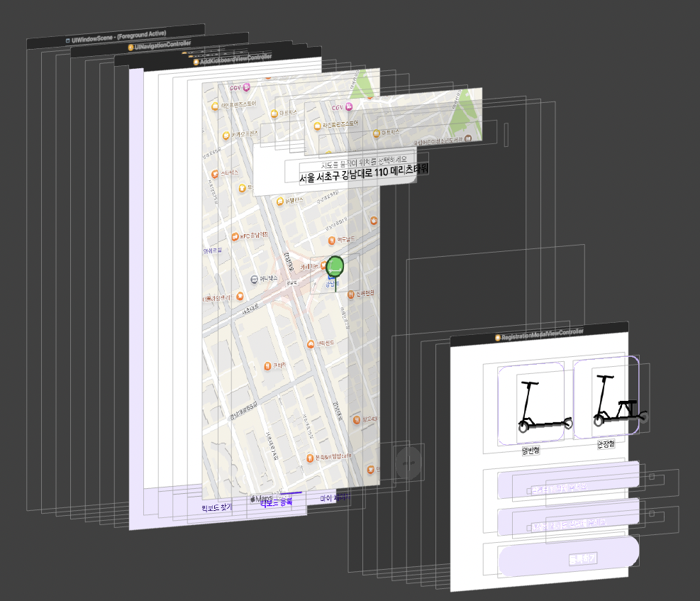Click the 등록하기 button
Image resolution: width=700 pixels, height=601 pixels.
[x=568, y=556]
